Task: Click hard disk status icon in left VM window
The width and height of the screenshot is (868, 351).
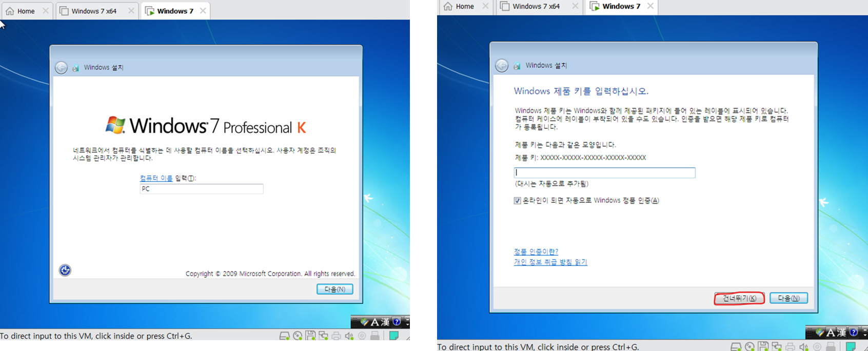Action: [284, 336]
